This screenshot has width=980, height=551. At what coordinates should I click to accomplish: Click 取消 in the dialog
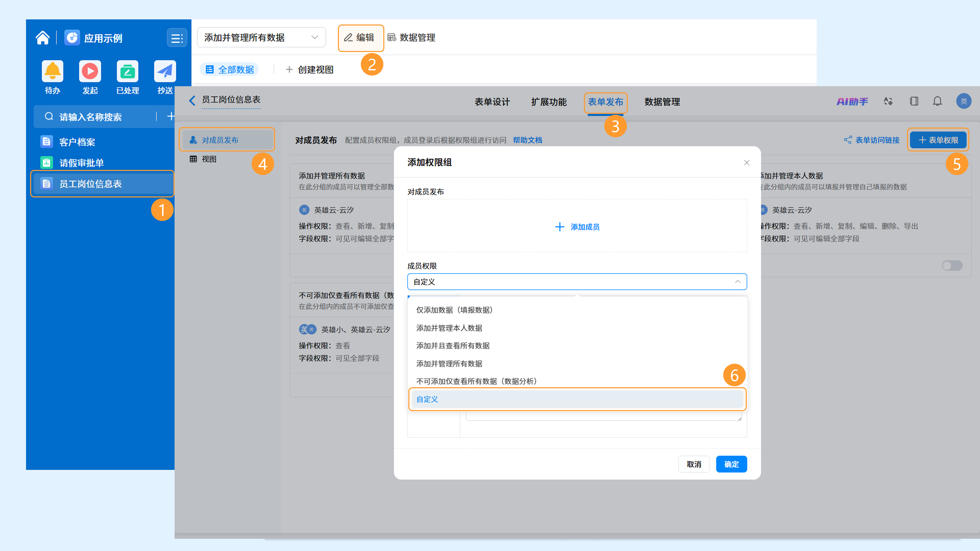tap(694, 464)
